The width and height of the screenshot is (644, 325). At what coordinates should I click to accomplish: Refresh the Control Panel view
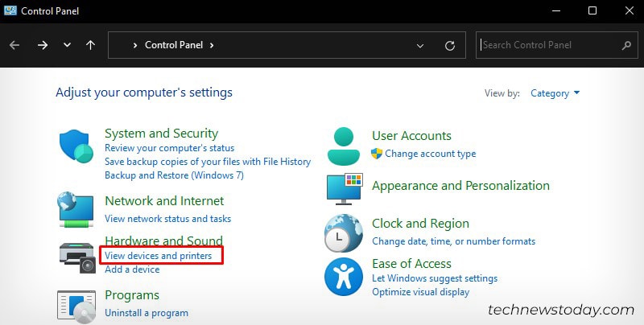450,46
